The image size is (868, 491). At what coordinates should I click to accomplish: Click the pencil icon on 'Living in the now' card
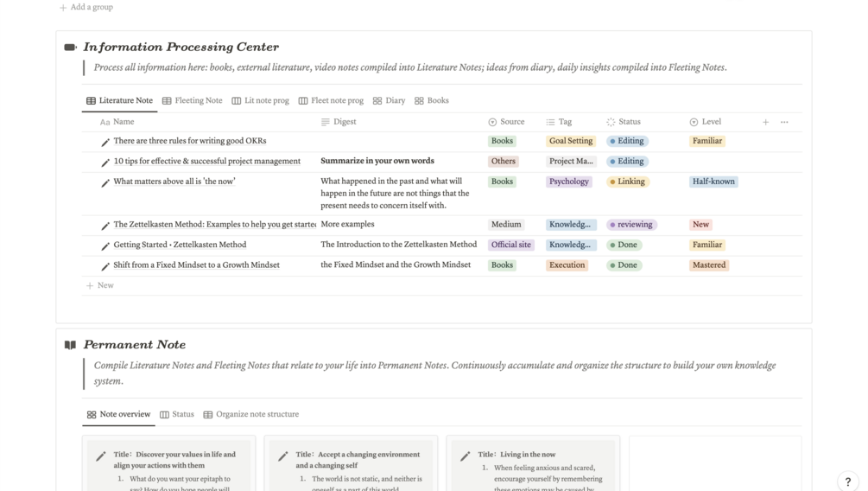(466, 456)
